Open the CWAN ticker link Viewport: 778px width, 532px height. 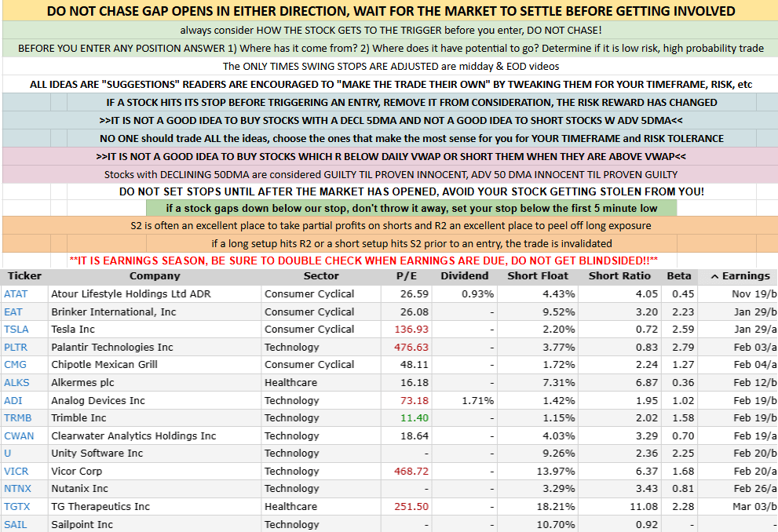click(x=19, y=435)
